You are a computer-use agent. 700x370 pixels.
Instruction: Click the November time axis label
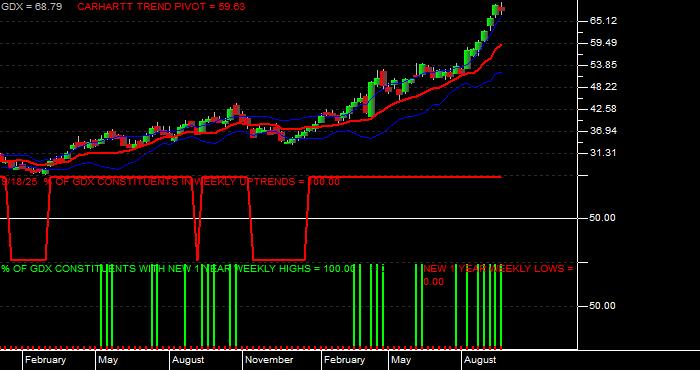point(270,360)
